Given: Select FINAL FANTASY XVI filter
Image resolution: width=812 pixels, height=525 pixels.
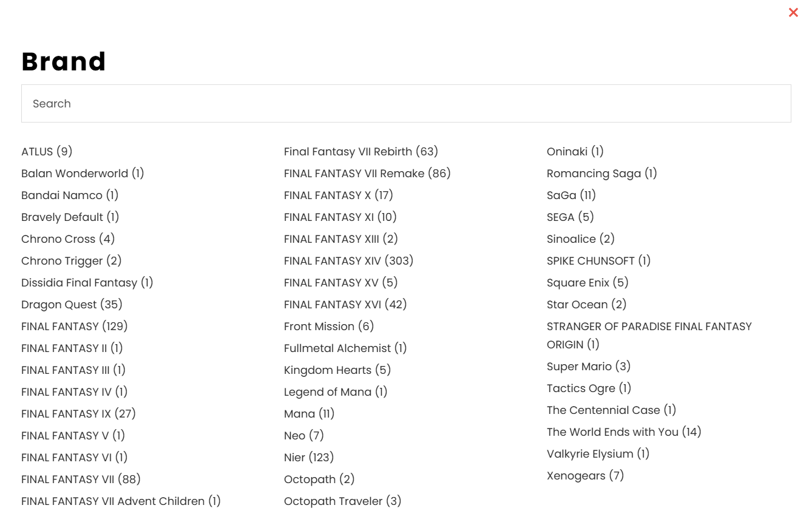Looking at the screenshot, I should tap(345, 305).
